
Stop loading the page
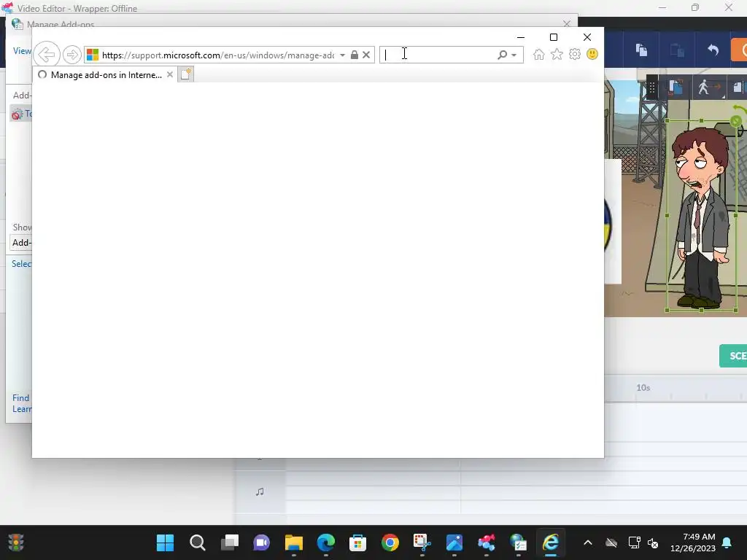click(366, 55)
